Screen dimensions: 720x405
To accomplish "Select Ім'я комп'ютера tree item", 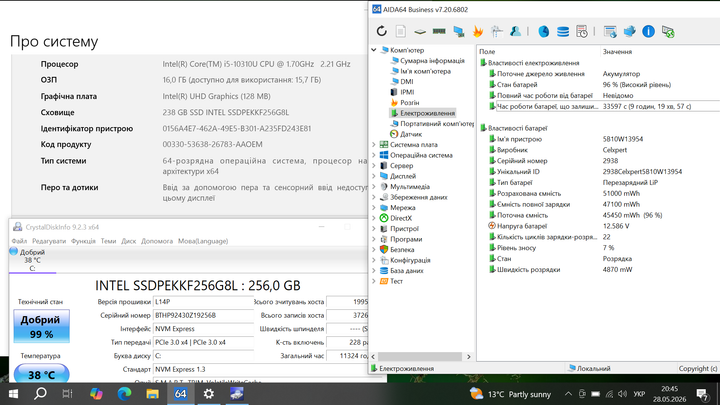I will click(x=425, y=71).
